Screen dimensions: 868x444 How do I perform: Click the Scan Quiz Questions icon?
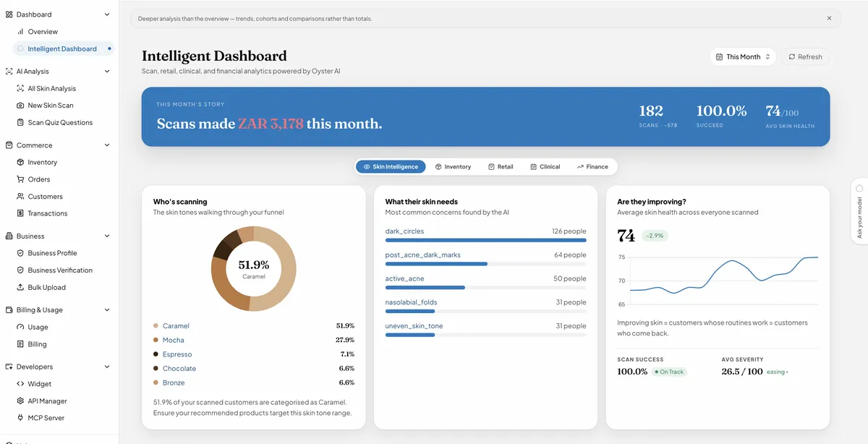tap(20, 123)
